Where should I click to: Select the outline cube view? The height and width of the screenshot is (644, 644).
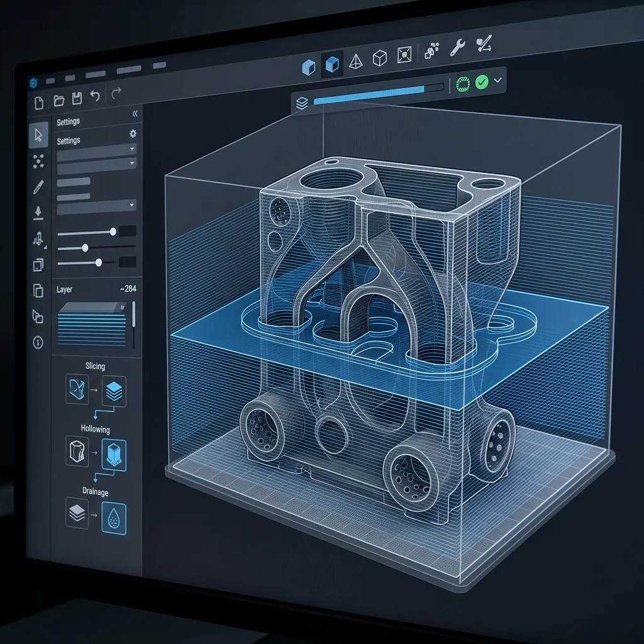(x=379, y=58)
